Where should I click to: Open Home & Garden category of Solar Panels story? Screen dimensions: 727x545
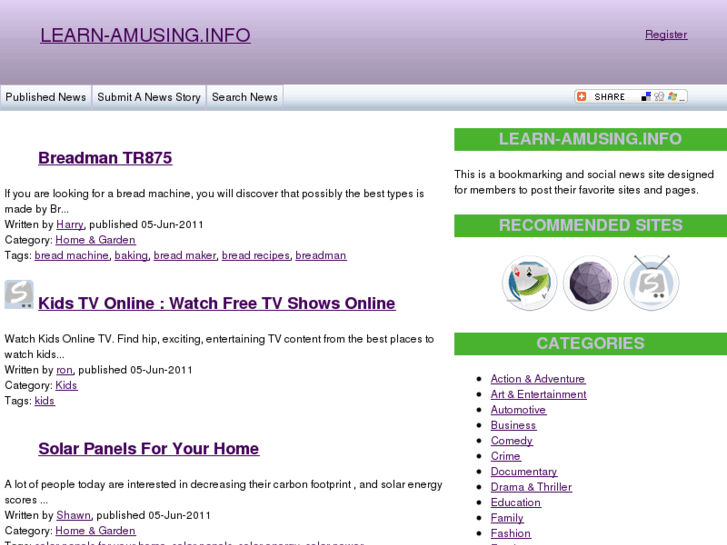tap(96, 531)
